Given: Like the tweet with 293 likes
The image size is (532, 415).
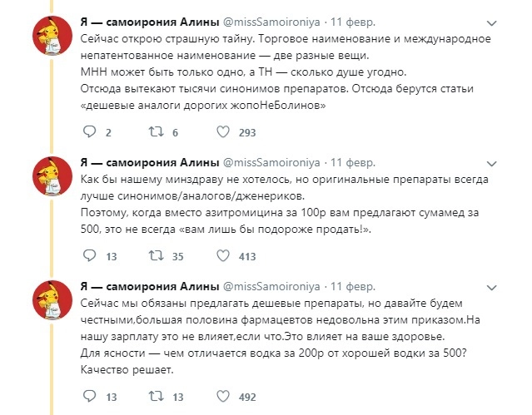Looking at the screenshot, I should 222,132.
